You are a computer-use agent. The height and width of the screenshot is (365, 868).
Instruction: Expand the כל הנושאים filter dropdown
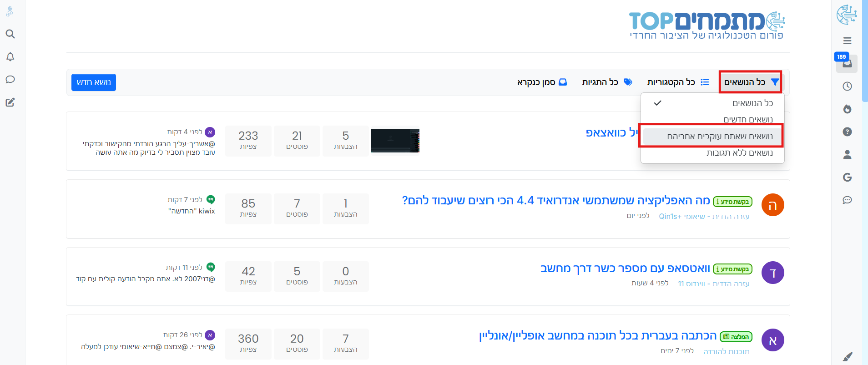pos(751,82)
